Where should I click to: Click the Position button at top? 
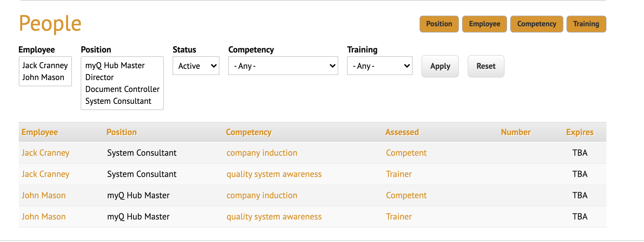(x=439, y=24)
